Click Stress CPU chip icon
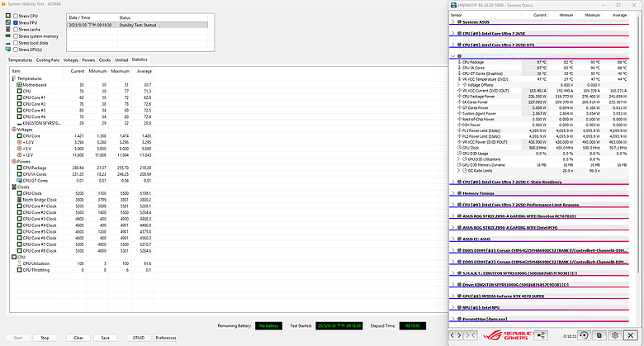644x346 pixels. coord(7,16)
